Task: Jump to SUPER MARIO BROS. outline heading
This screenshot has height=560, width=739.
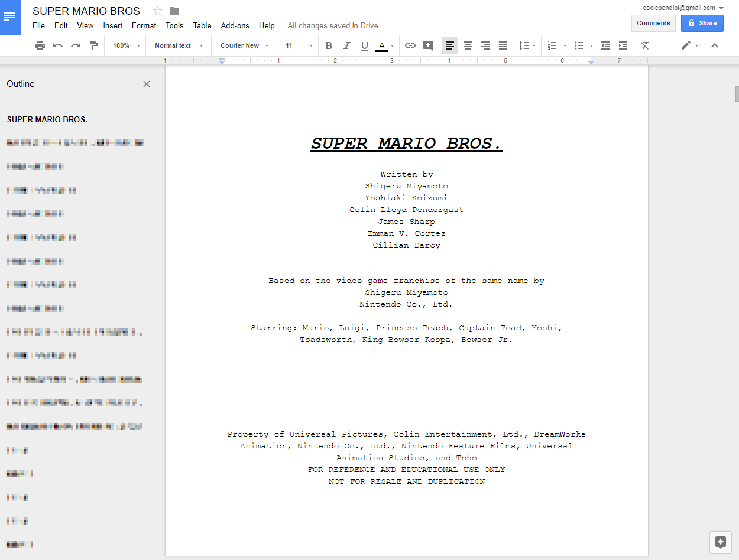Action: (x=47, y=119)
